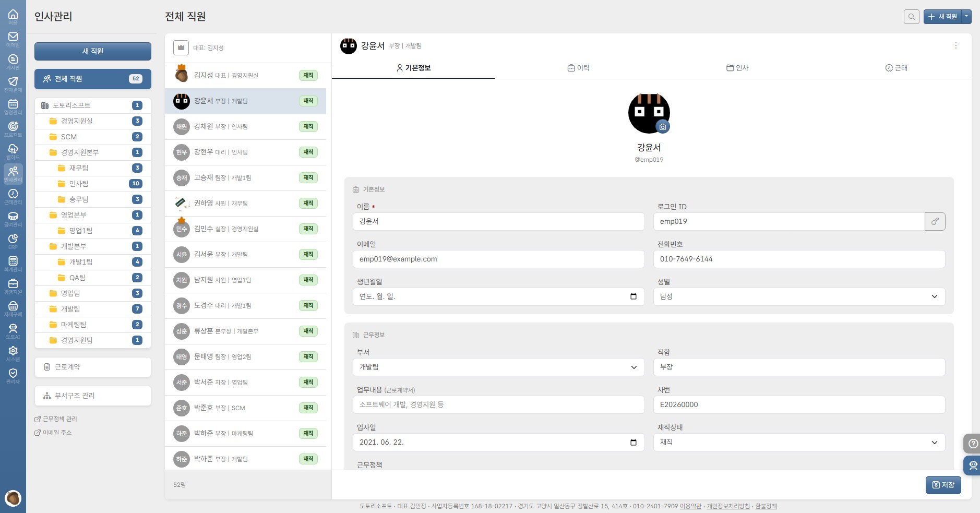This screenshot has width=980, height=513.
Task: Open 전자결재 from the sidebar
Action: tap(13, 84)
